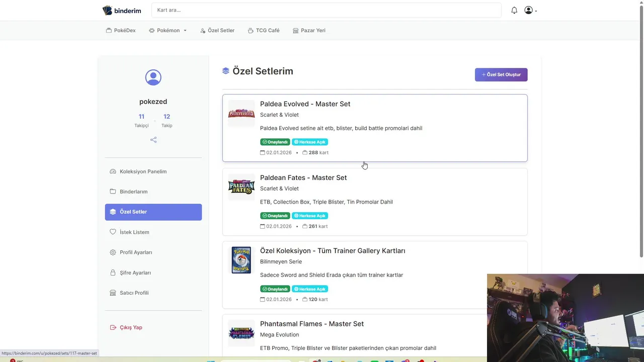Click Herkese Açık badge on Trainer Gallery set
Viewport: 644px width, 362px height.
(x=310, y=289)
